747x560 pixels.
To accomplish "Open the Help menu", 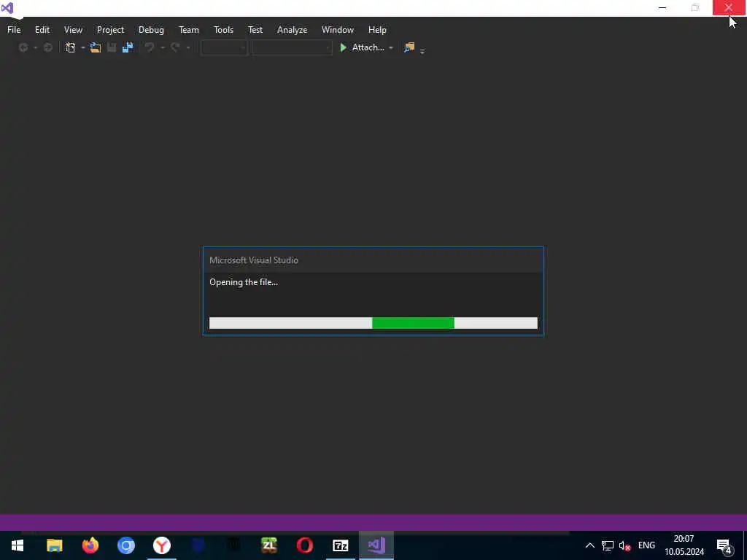I will [377, 29].
